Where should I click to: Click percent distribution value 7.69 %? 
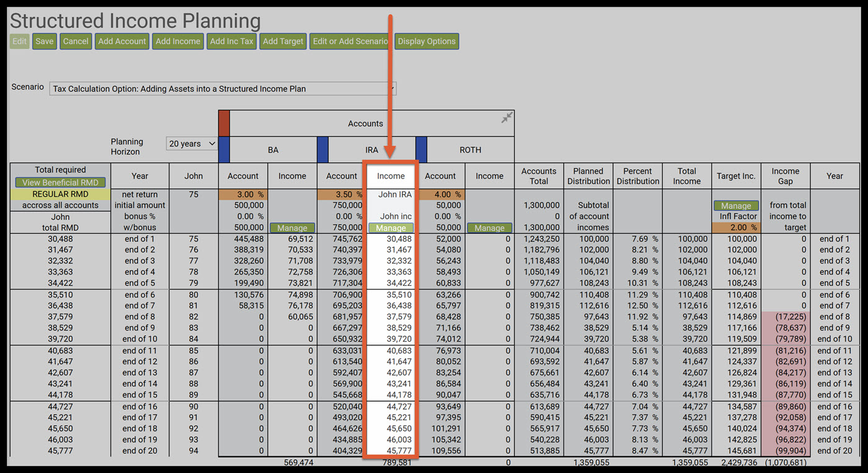[x=645, y=239]
